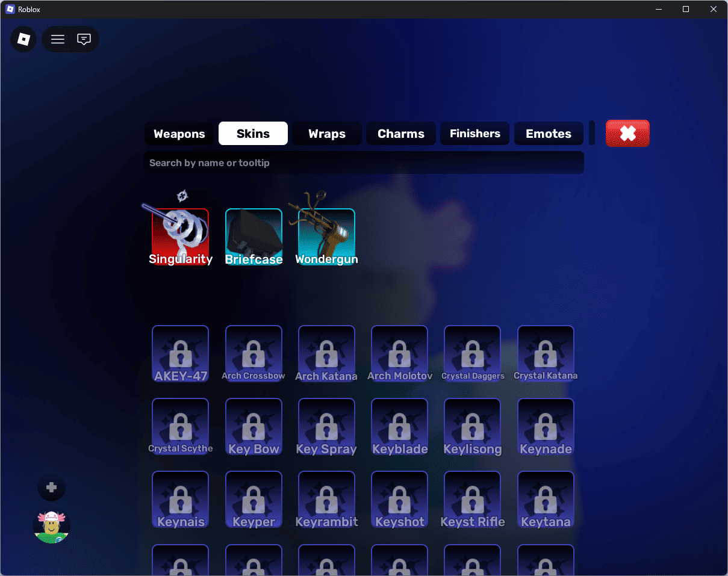This screenshot has width=728, height=576.
Task: Minimize the Roblox window
Action: [x=658, y=9]
